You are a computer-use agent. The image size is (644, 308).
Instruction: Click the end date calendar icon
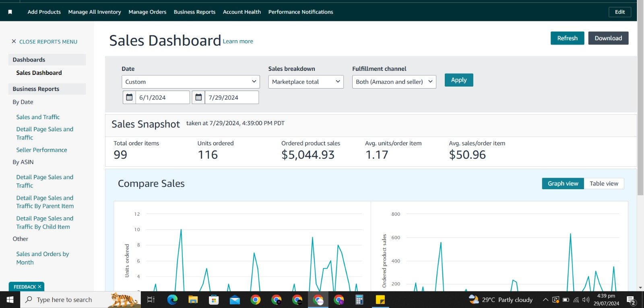pos(198,97)
